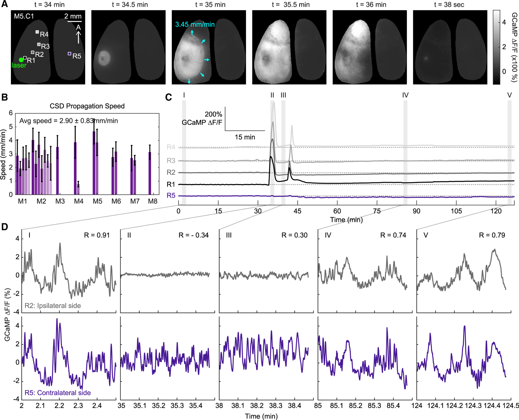The width and height of the screenshot is (519, 420).
Task: Click the purple R5 region marker
Action: [x=69, y=54]
